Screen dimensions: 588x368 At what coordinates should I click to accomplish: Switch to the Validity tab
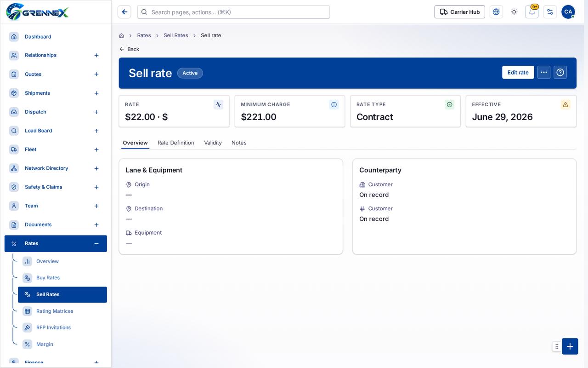[213, 143]
